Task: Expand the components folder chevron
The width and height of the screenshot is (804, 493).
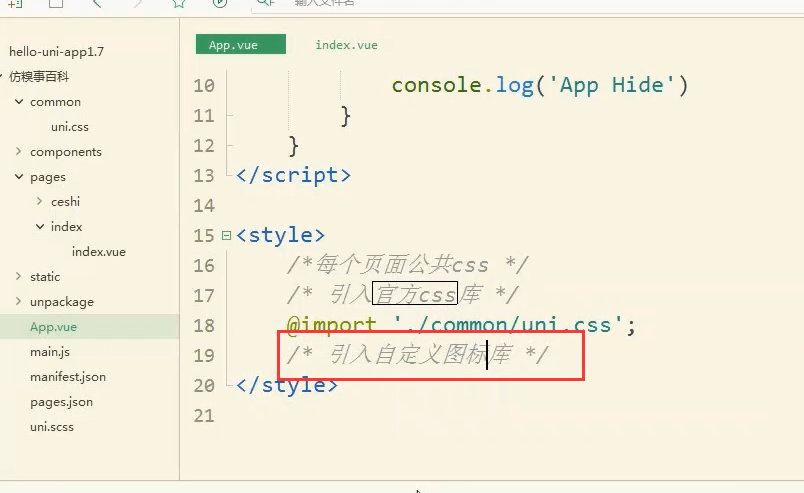Action: point(19,151)
